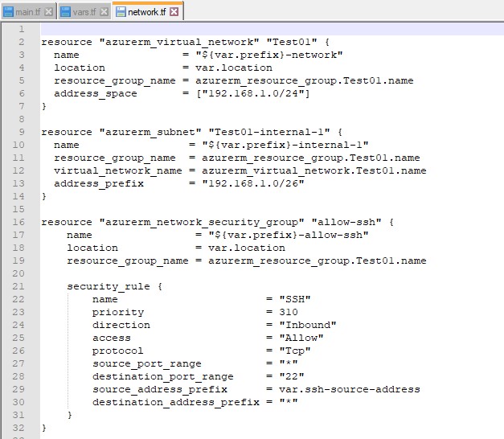Click the disk icon on vars.tf tab

64,11
